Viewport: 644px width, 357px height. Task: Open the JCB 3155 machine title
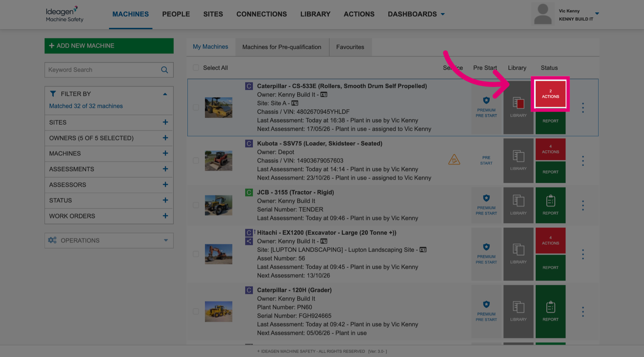point(296,193)
